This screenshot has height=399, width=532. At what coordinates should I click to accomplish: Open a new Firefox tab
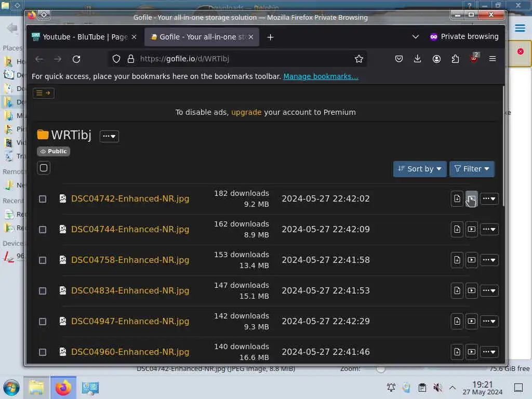[270, 37]
